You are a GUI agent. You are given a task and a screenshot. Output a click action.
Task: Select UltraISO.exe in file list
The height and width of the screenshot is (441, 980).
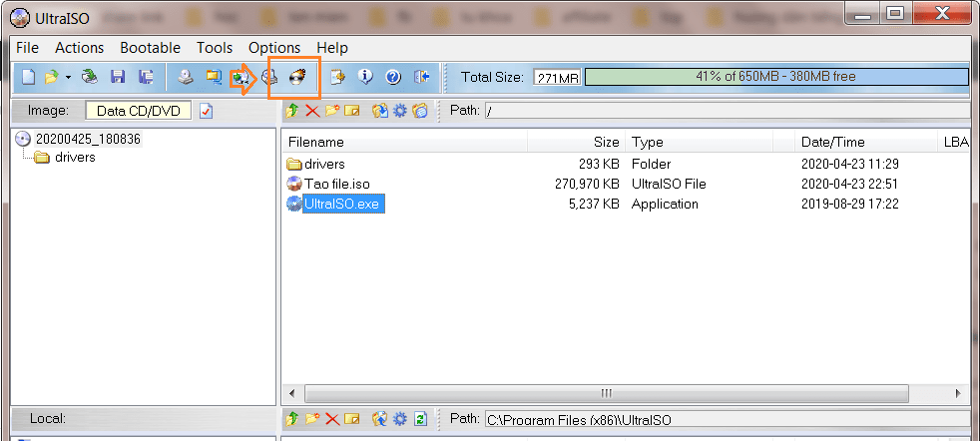[x=343, y=204]
